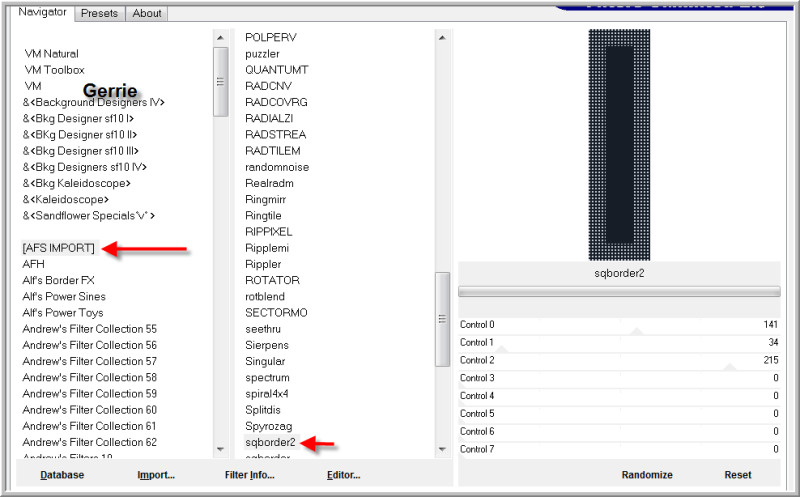The height and width of the screenshot is (497, 800).
Task: Select &<Bkg Kaleidoscope> category
Action: (77, 184)
